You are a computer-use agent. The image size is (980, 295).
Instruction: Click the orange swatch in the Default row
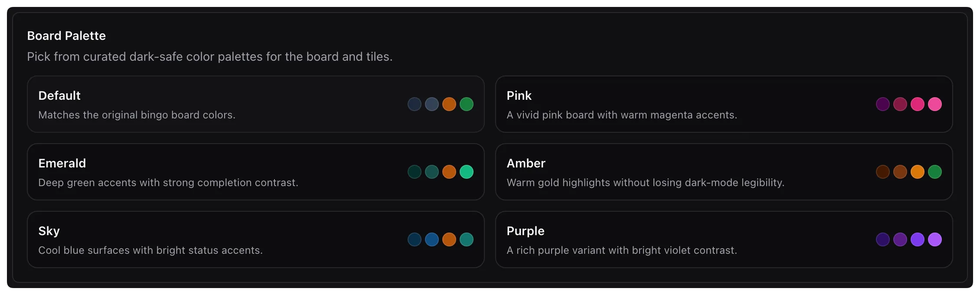(450, 104)
